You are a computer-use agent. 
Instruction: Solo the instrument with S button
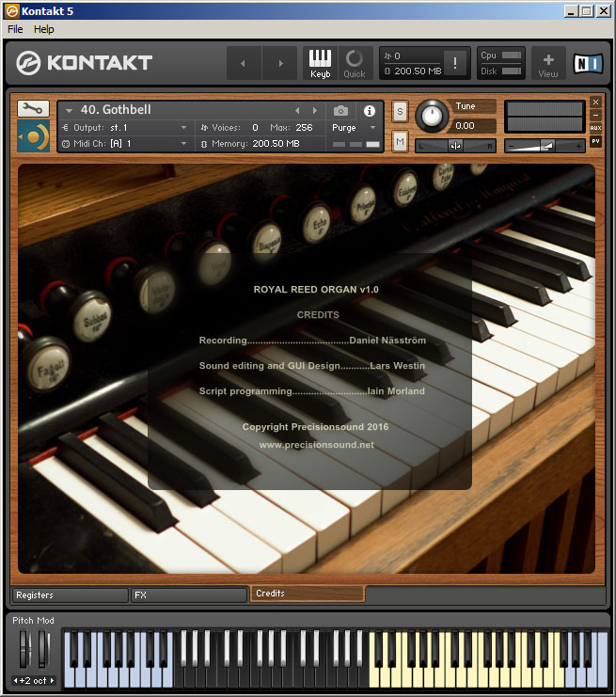[x=400, y=112]
